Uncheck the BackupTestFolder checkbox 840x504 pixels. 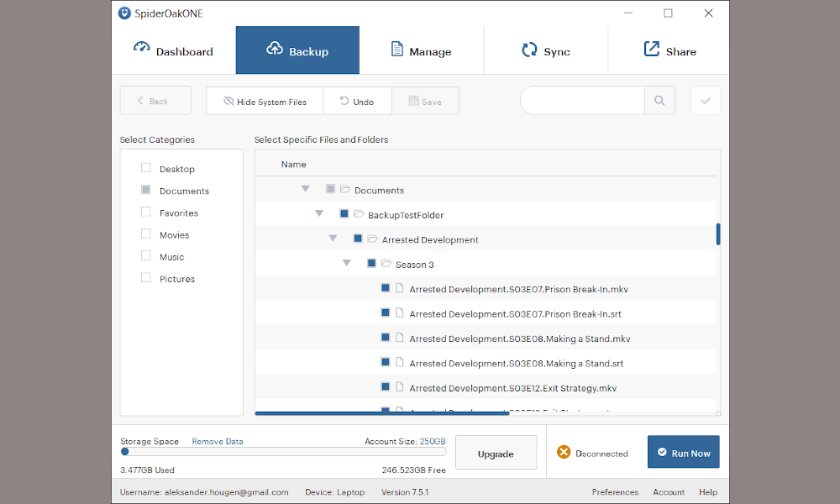point(344,213)
